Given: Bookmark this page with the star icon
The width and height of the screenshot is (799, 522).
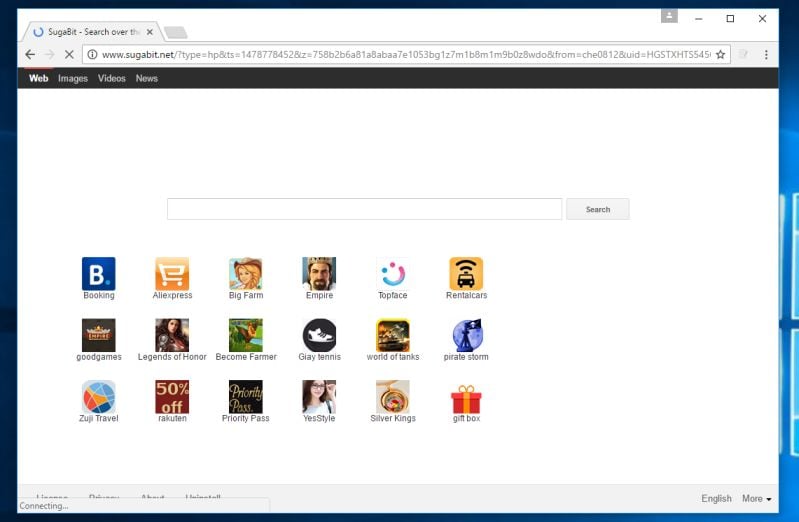Looking at the screenshot, I should 720,55.
